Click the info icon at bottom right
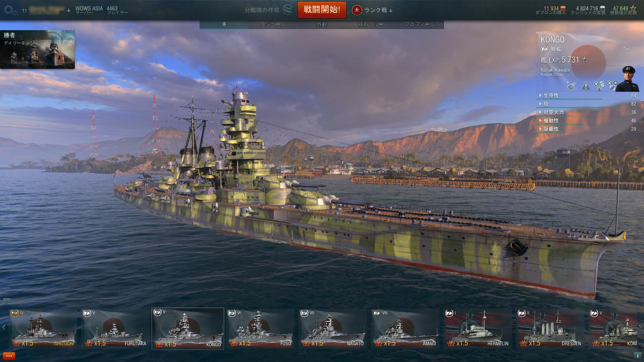 tap(637, 356)
